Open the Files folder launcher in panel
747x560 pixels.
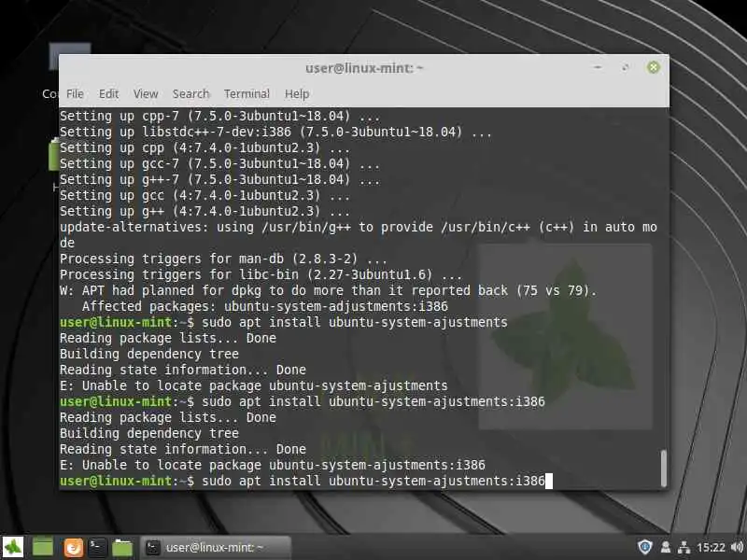[x=122, y=548]
